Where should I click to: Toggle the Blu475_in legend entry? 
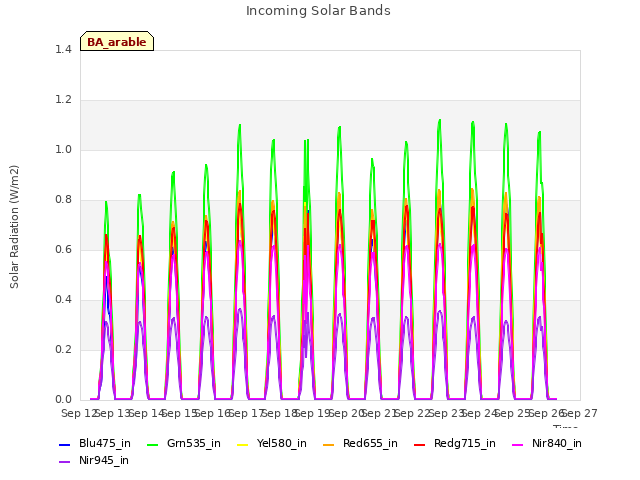tap(95, 444)
